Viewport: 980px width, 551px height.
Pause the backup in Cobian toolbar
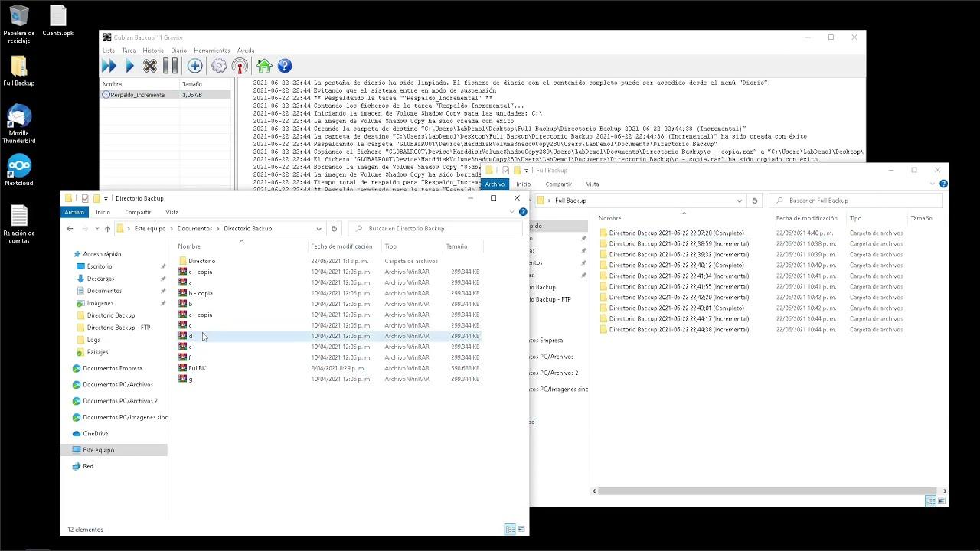171,66
